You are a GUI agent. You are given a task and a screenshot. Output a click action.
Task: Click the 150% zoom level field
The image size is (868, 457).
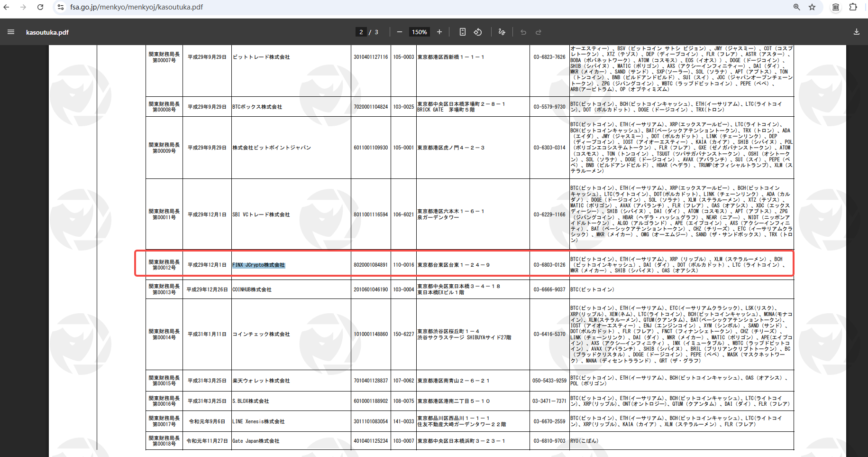(419, 32)
